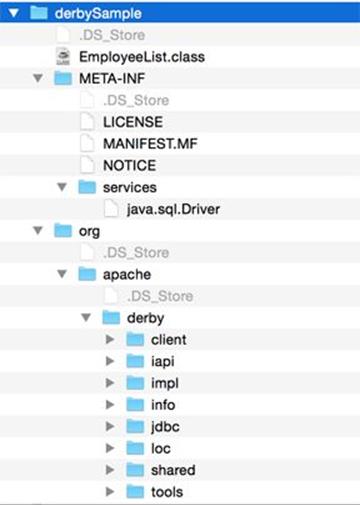Collapse the apache folder triangle

tap(62, 274)
